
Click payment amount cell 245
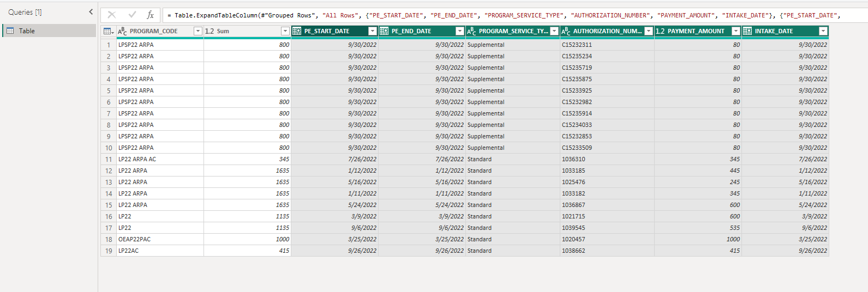click(698, 182)
